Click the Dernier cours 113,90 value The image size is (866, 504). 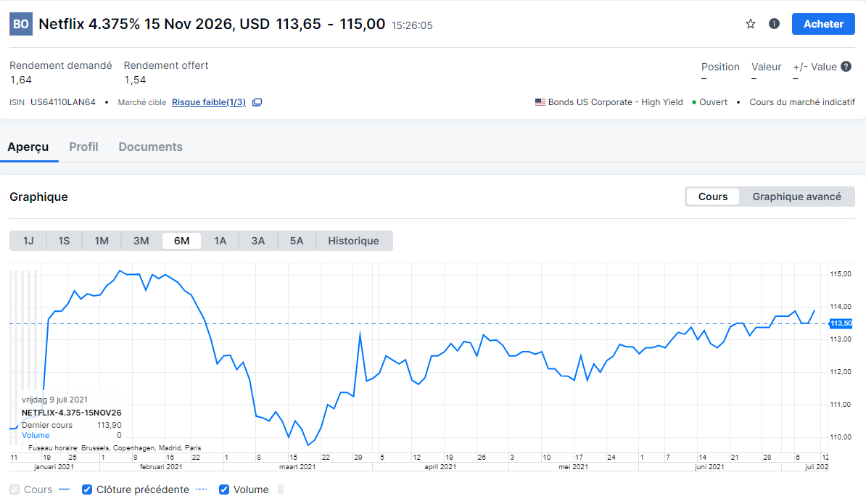110,425
